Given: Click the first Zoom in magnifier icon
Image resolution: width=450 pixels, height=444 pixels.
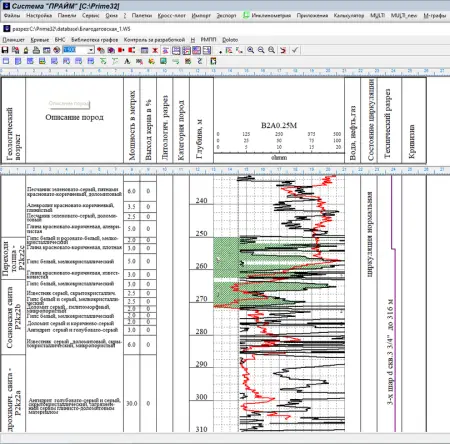Looking at the screenshot, I should 250,50.
